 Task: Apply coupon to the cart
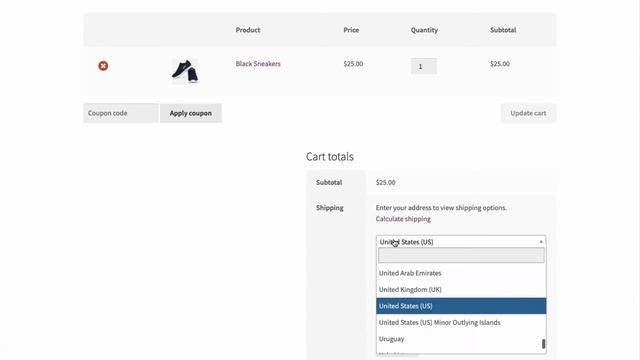tap(191, 113)
